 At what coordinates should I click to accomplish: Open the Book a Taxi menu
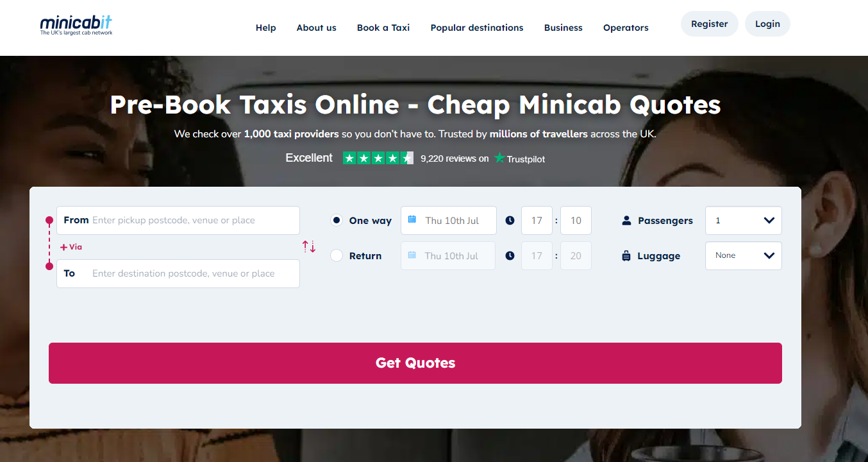(x=383, y=28)
